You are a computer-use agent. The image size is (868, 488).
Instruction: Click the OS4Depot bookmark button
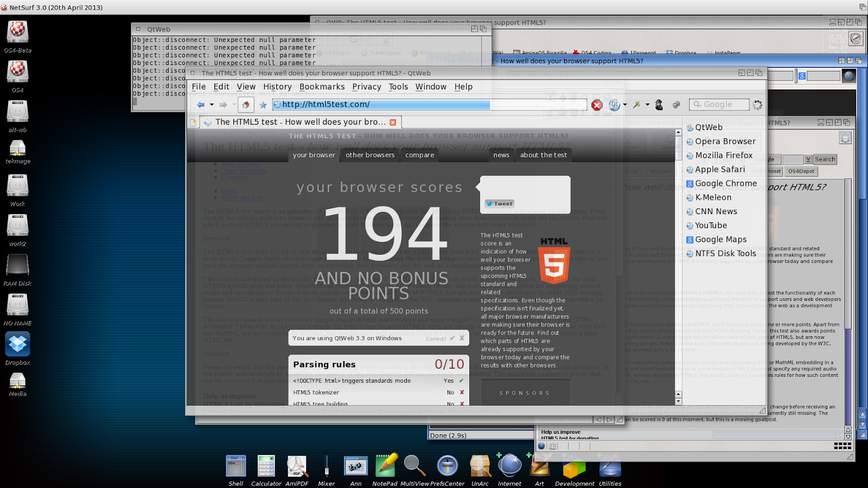801,171
